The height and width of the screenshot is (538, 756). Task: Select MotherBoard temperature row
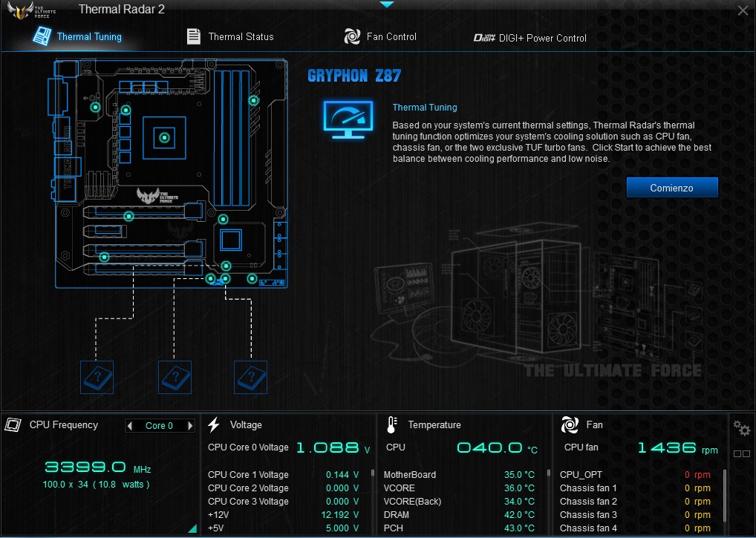point(459,475)
